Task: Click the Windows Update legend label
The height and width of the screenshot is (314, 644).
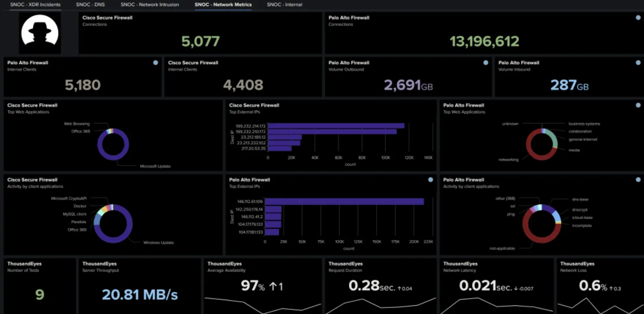Action: click(158, 242)
